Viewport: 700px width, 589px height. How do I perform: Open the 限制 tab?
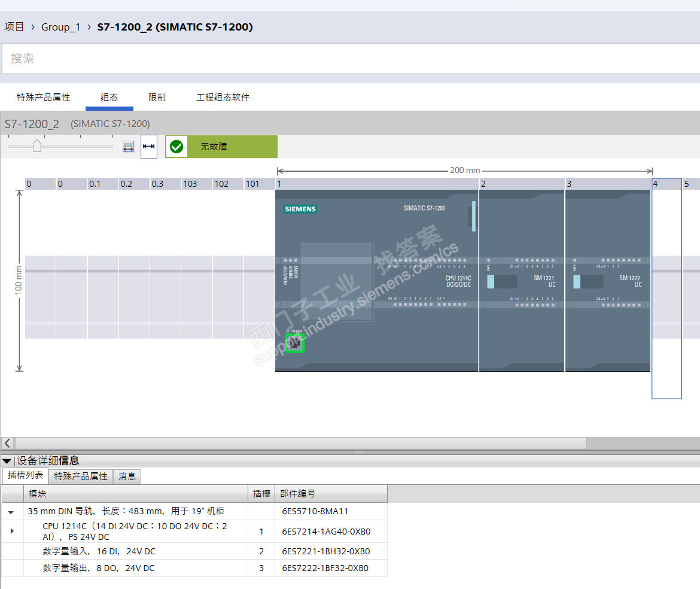point(157,98)
